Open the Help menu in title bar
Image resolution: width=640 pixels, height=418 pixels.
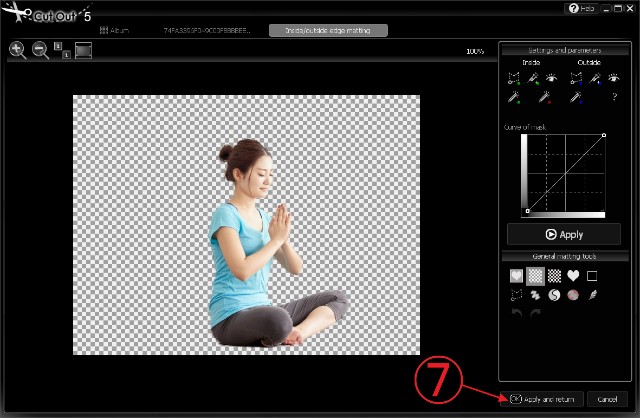(x=581, y=8)
